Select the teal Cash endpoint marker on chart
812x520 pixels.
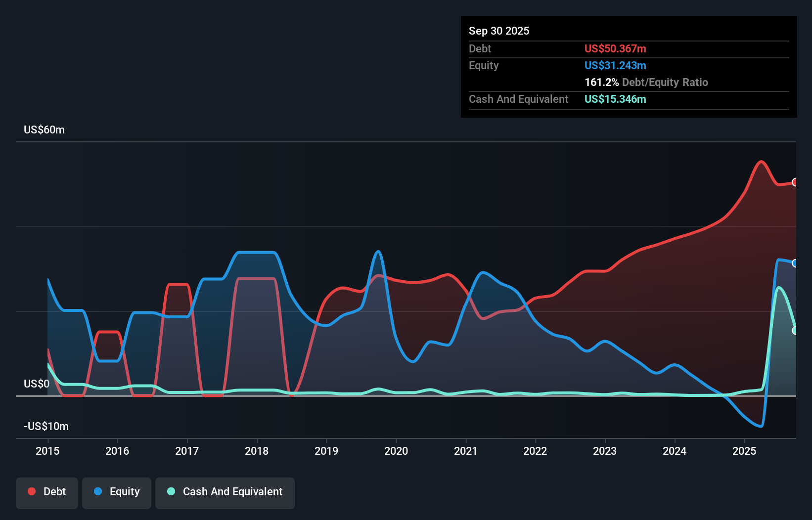pos(795,331)
